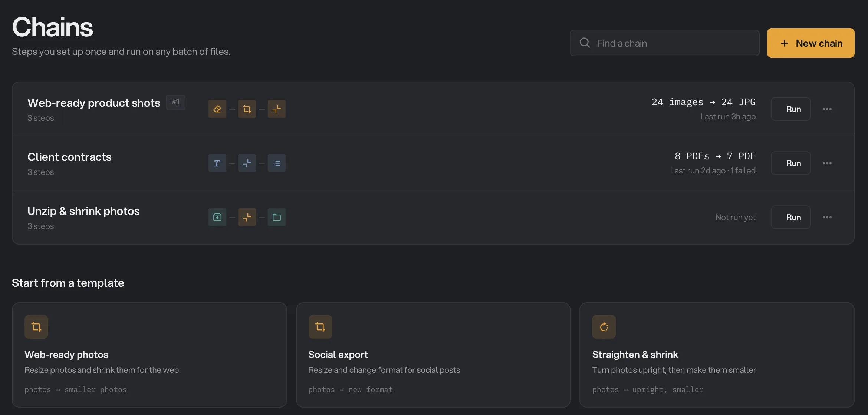Click the folder step icon in Unzip & shrink photos
The width and height of the screenshot is (868, 415).
tap(276, 217)
